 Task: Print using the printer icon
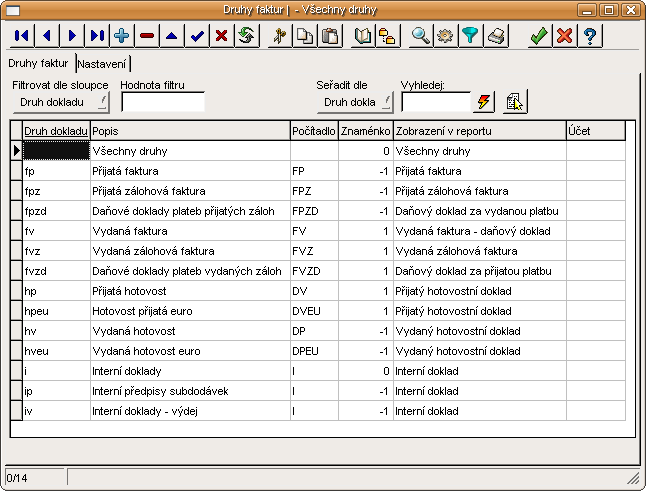point(496,35)
